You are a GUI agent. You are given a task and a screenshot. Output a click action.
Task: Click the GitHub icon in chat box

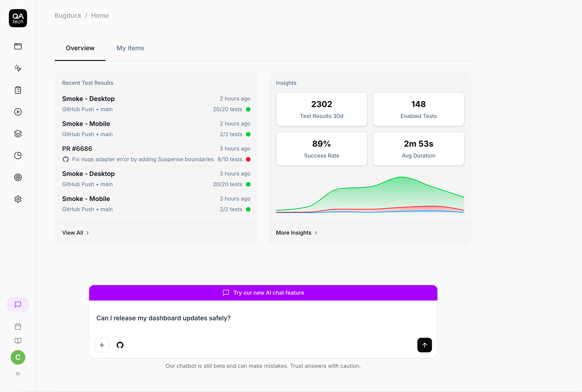(x=120, y=345)
